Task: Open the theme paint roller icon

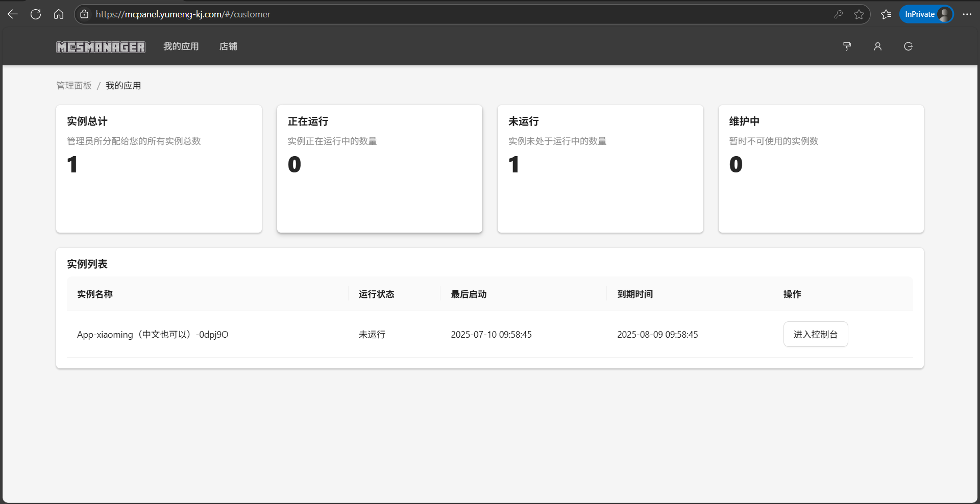Action: 847,46
